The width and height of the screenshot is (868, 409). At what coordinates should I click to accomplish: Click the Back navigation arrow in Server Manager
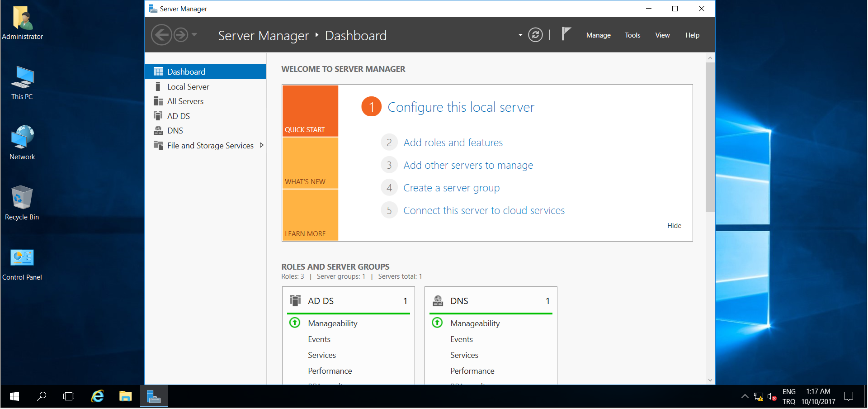161,35
